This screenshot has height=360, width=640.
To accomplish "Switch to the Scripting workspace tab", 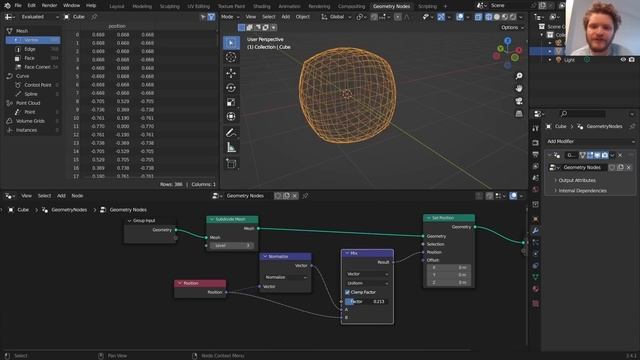I will tap(427, 6).
